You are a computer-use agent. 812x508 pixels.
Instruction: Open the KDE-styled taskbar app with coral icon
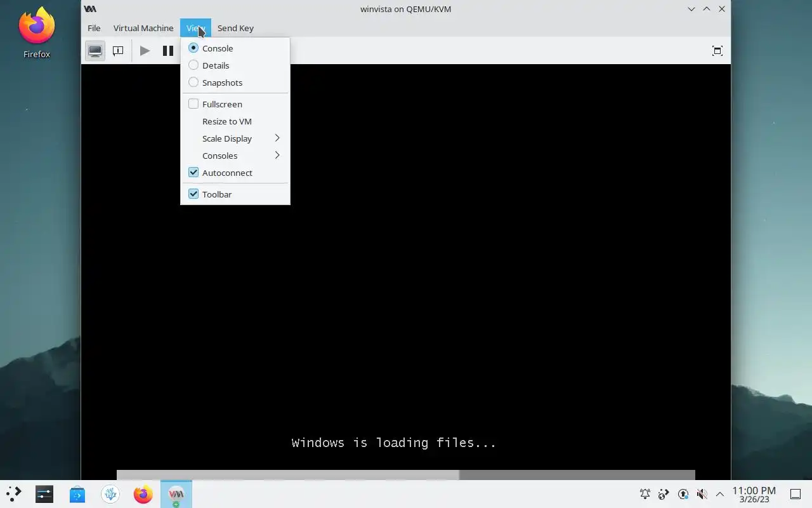click(110, 494)
